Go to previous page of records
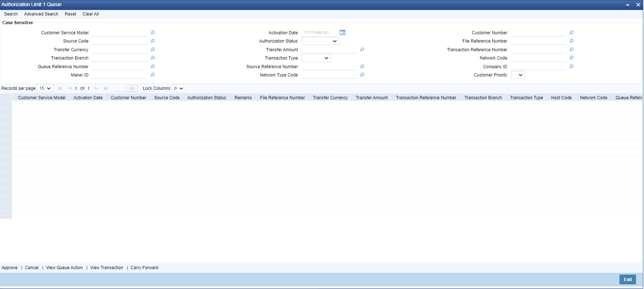Viewport: 644px width, 289px height. point(70,88)
